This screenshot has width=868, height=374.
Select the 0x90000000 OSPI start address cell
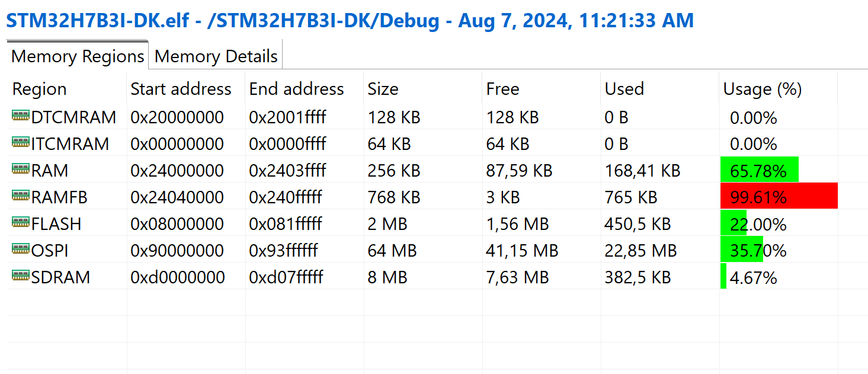pyautogui.click(x=177, y=251)
